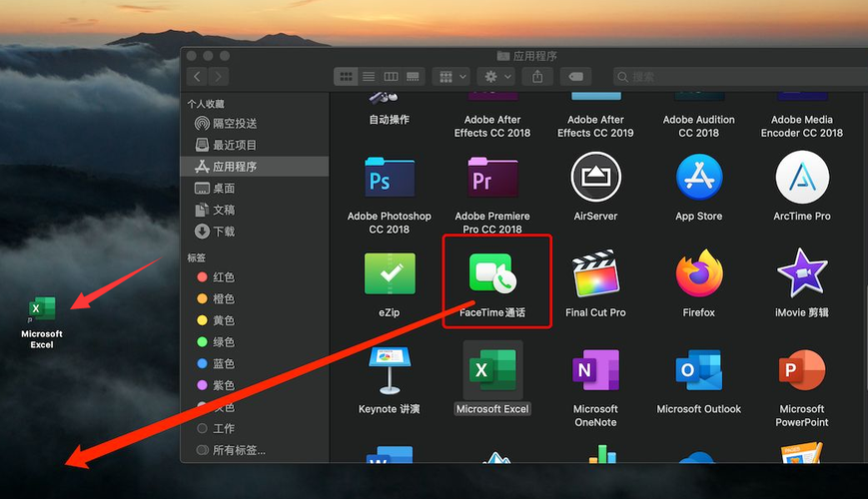The width and height of the screenshot is (868, 499).
Task: Open FaceTime in the Applications window
Action: pos(491,274)
